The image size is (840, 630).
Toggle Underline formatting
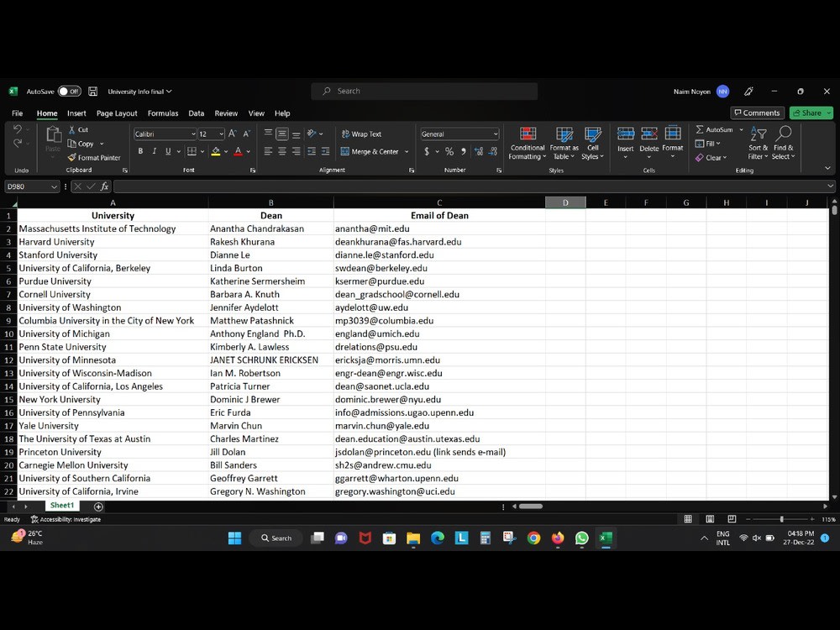tap(168, 151)
